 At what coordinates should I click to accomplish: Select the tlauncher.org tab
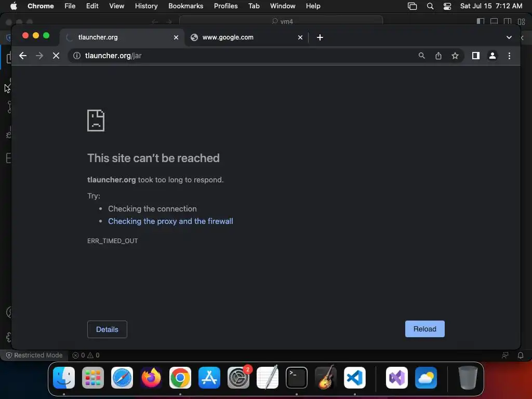122,37
